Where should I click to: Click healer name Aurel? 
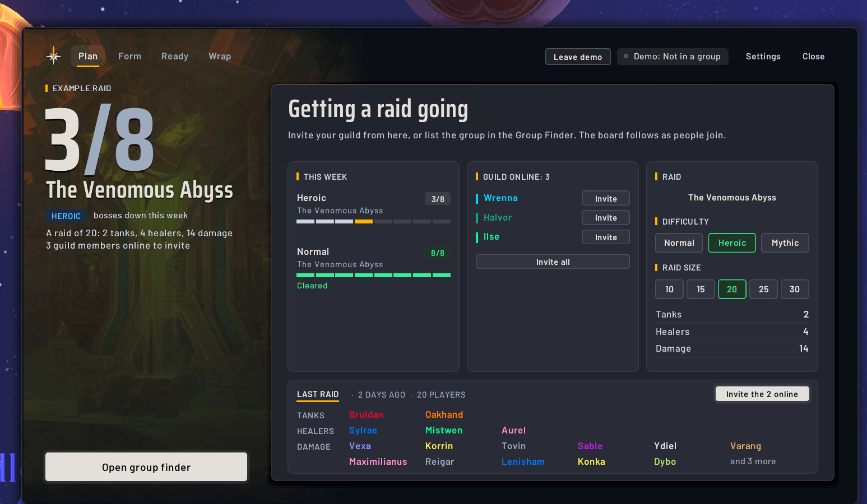tap(513, 430)
